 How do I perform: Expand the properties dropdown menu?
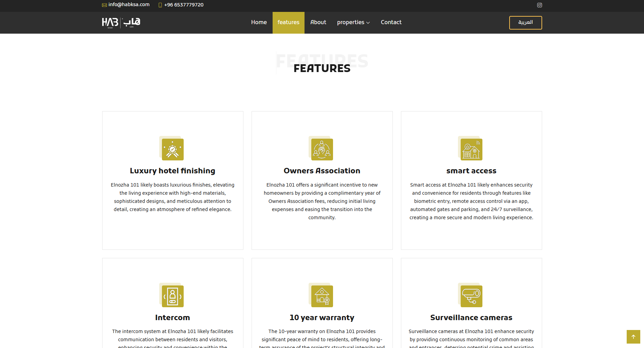[353, 22]
